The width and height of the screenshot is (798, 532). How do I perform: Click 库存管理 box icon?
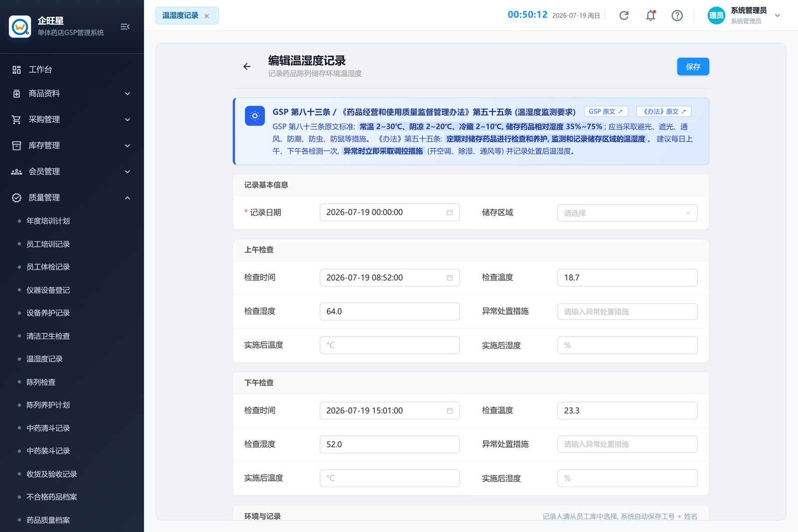(x=16, y=146)
